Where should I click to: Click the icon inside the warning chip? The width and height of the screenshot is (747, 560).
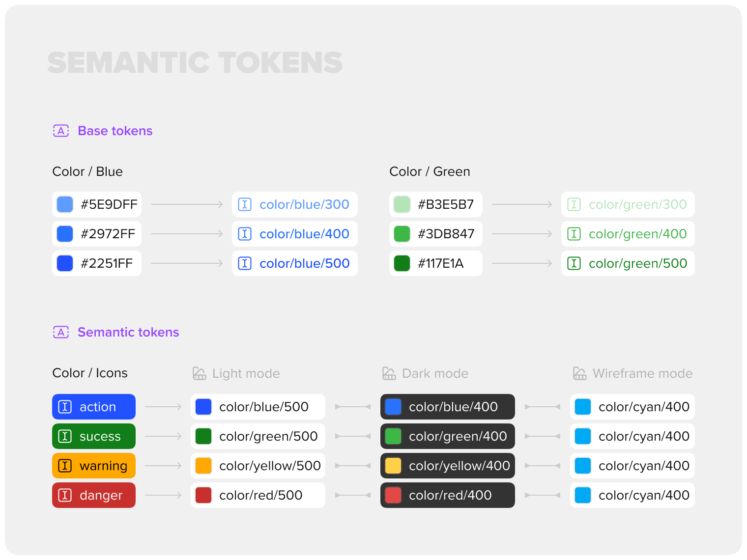pyautogui.click(x=65, y=466)
